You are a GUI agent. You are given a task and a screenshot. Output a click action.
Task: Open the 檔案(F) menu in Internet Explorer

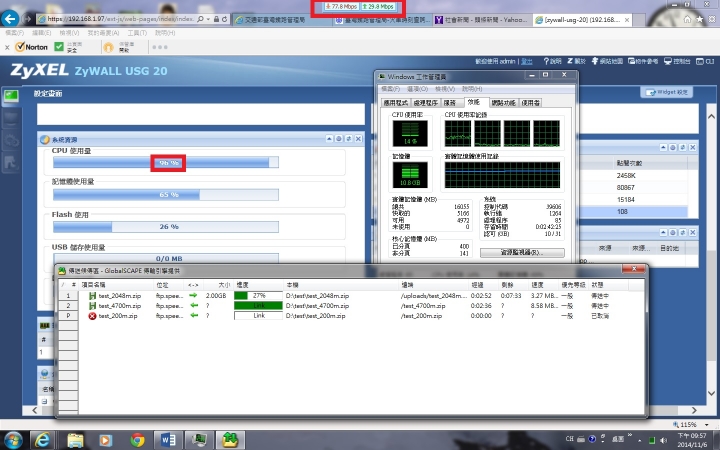click(14, 33)
